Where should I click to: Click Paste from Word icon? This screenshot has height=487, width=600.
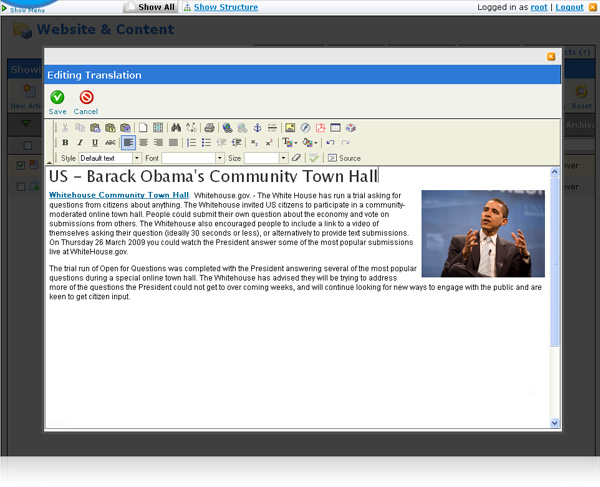tap(125, 127)
